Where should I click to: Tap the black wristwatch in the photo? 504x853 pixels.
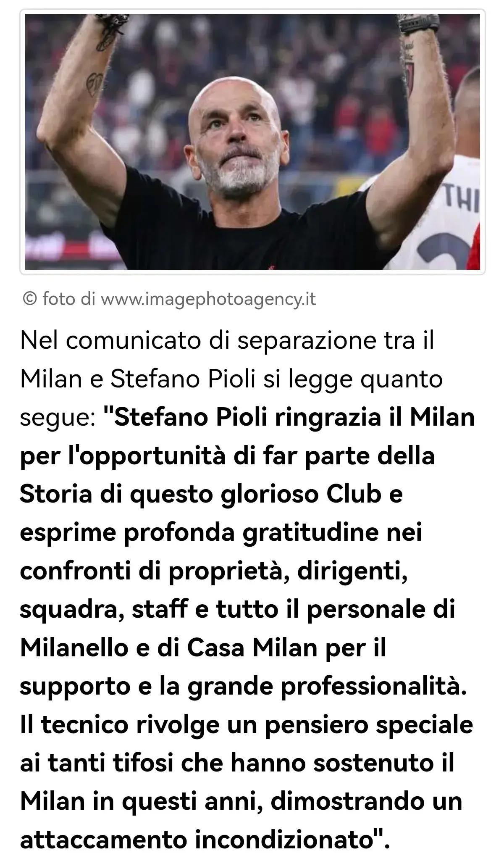[x=419, y=24]
